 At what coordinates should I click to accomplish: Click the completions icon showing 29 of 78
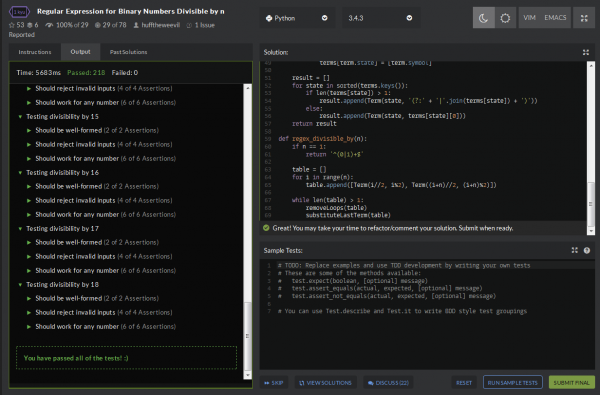point(98,25)
